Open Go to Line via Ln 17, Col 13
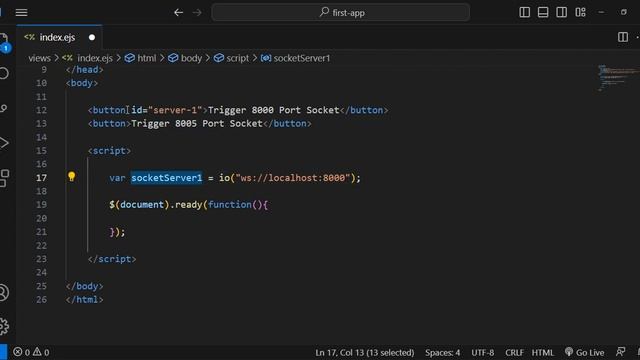This screenshot has width=640, height=360. pos(364,352)
